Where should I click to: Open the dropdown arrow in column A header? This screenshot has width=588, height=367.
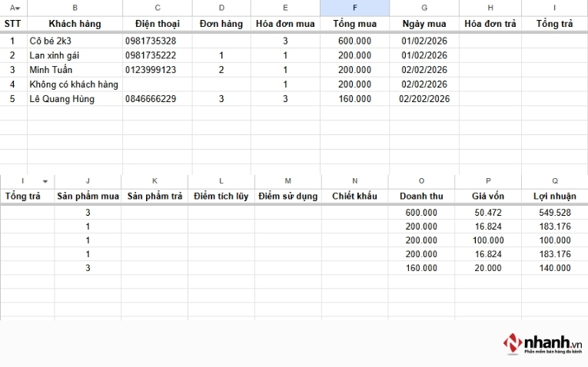tap(18, 8)
